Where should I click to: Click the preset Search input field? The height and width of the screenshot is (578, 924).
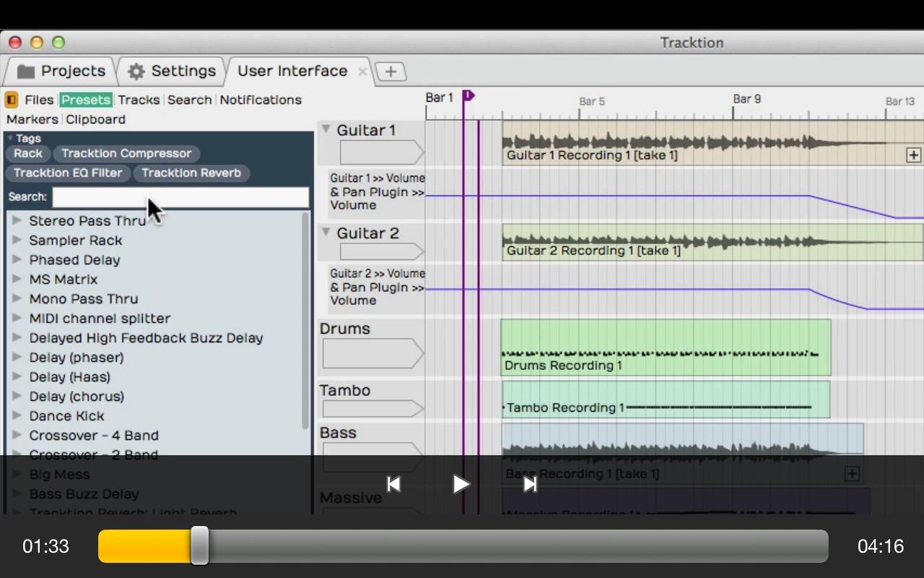(180, 197)
